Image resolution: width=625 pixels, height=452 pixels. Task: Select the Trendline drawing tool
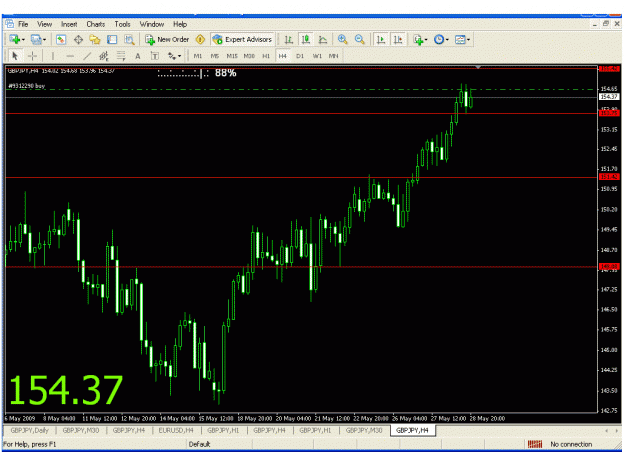click(x=87, y=56)
